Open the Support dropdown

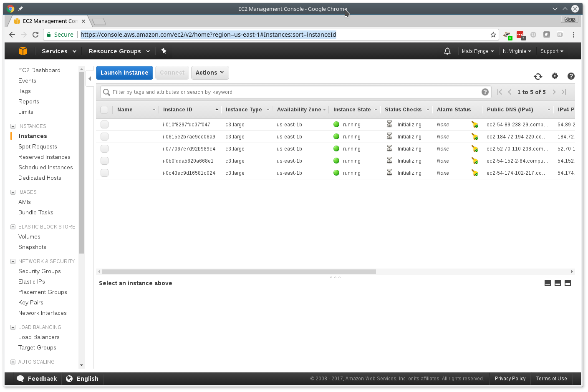[552, 51]
